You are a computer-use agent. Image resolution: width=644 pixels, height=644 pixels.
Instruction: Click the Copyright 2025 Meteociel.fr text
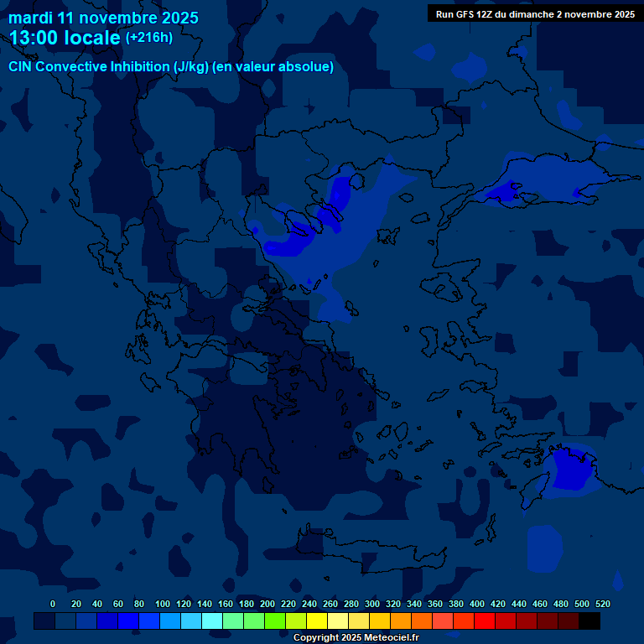[x=356, y=637]
